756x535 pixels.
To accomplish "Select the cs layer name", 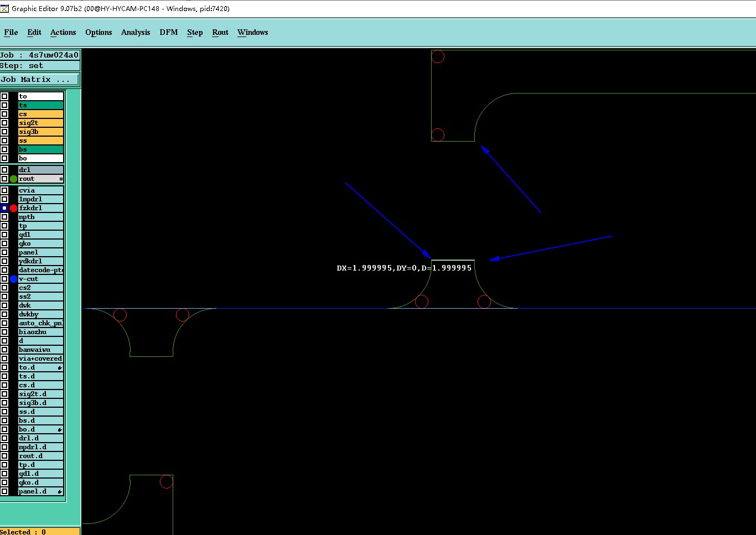I will [41, 114].
